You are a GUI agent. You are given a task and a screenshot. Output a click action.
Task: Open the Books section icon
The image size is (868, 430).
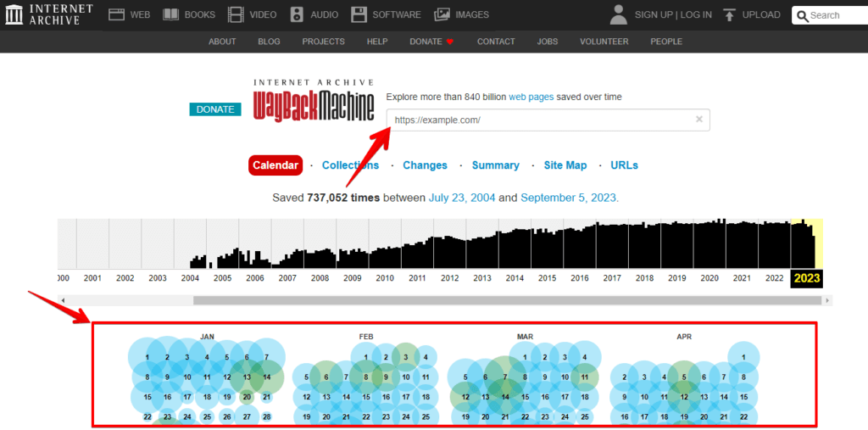(170, 15)
